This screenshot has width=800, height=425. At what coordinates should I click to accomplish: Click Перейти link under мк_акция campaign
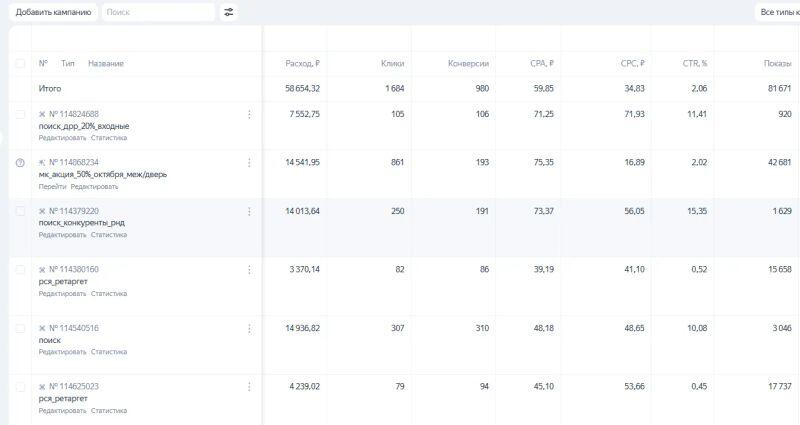pyautogui.click(x=52, y=186)
